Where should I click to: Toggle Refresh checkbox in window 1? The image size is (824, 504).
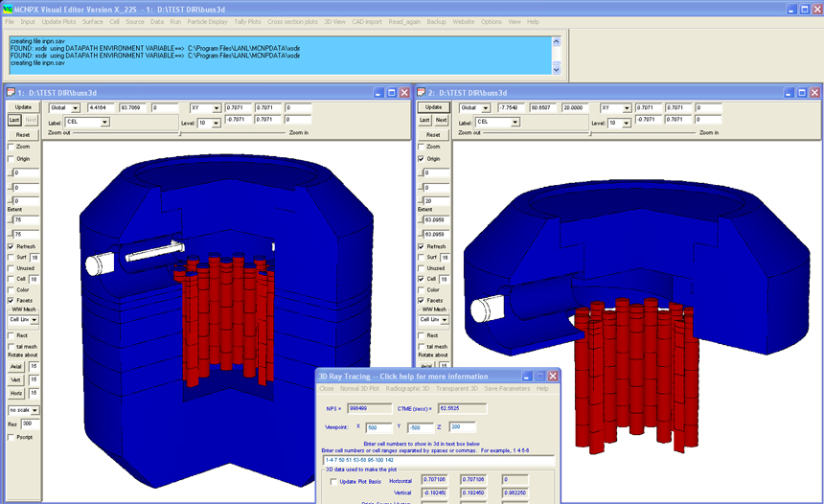(x=11, y=246)
